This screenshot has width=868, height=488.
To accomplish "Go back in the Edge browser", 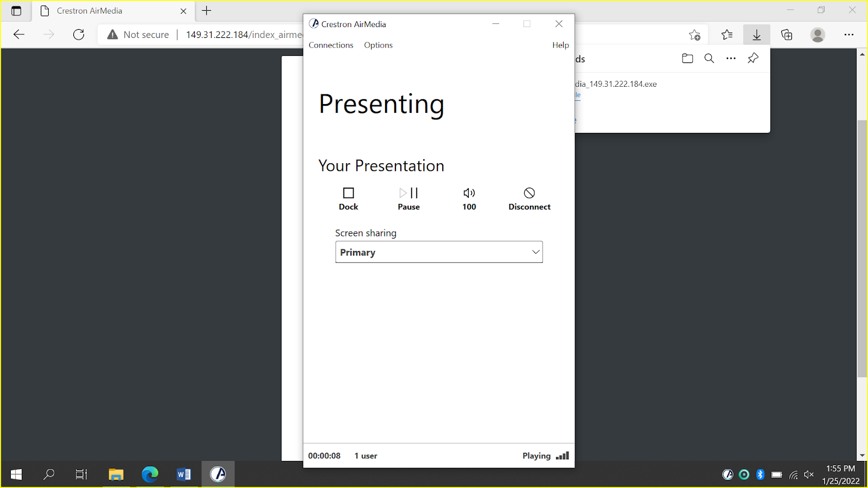I will (x=19, y=35).
